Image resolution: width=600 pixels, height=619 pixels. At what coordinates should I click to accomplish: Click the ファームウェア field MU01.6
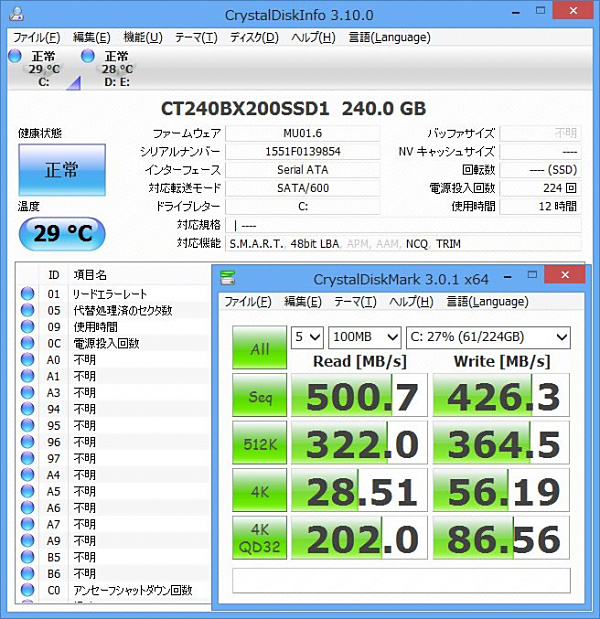[x=303, y=133]
